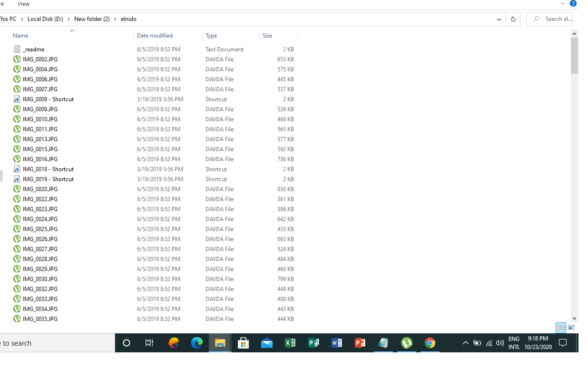Click the file name IMG_0025.JPG
588x369 pixels.
[x=40, y=229]
